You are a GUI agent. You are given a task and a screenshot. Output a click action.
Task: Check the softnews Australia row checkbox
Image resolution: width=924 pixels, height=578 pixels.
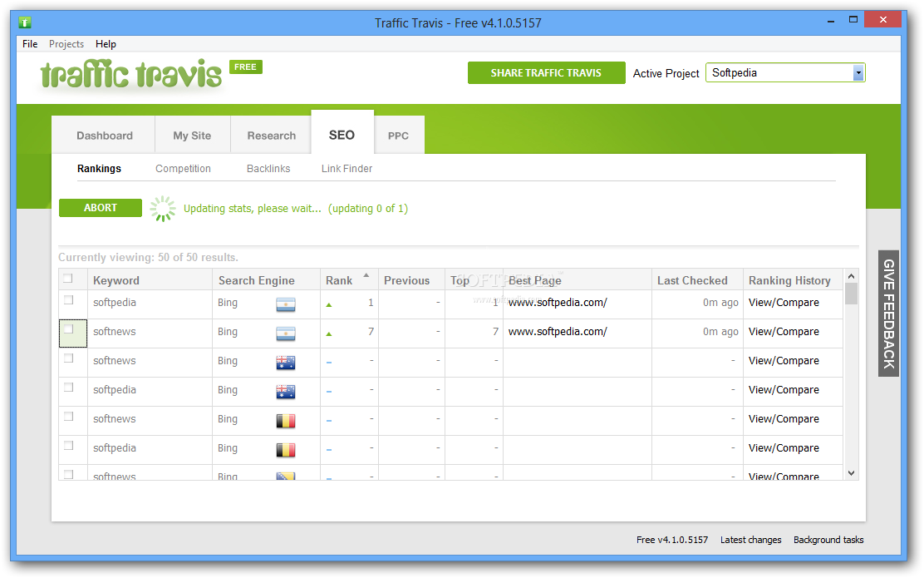coord(69,358)
